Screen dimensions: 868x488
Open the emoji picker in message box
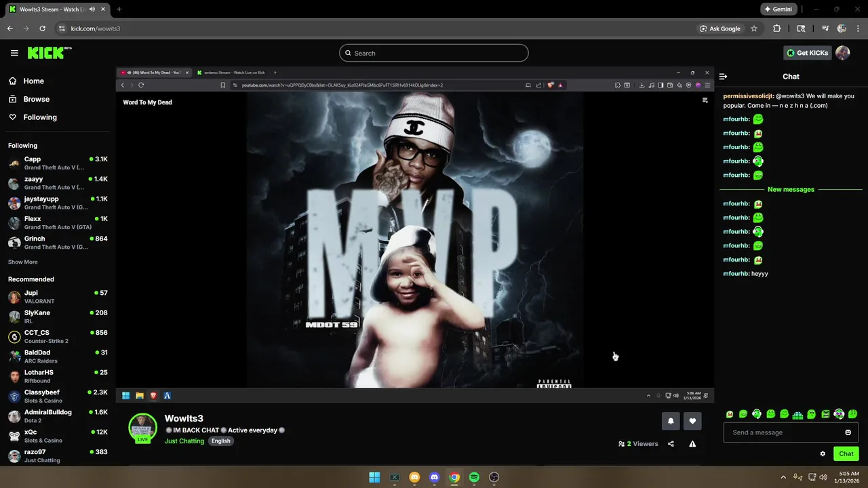[848, 432]
